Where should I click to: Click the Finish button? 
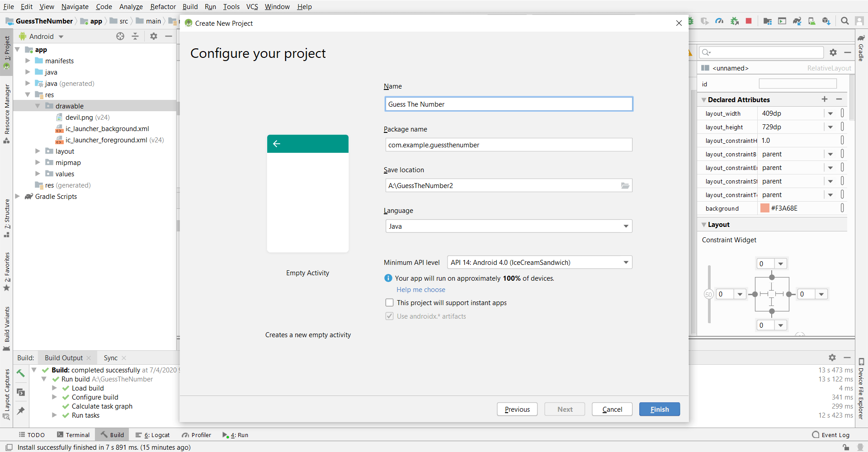[659, 410]
